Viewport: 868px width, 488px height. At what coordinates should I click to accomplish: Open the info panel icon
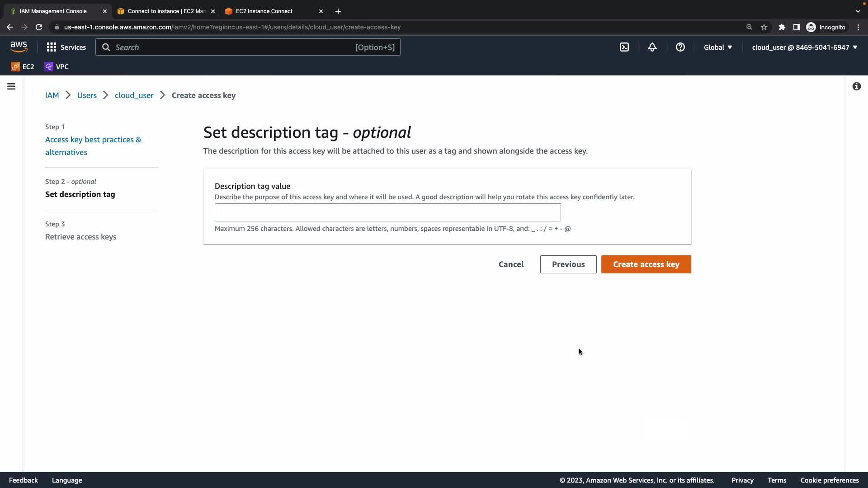click(x=856, y=86)
